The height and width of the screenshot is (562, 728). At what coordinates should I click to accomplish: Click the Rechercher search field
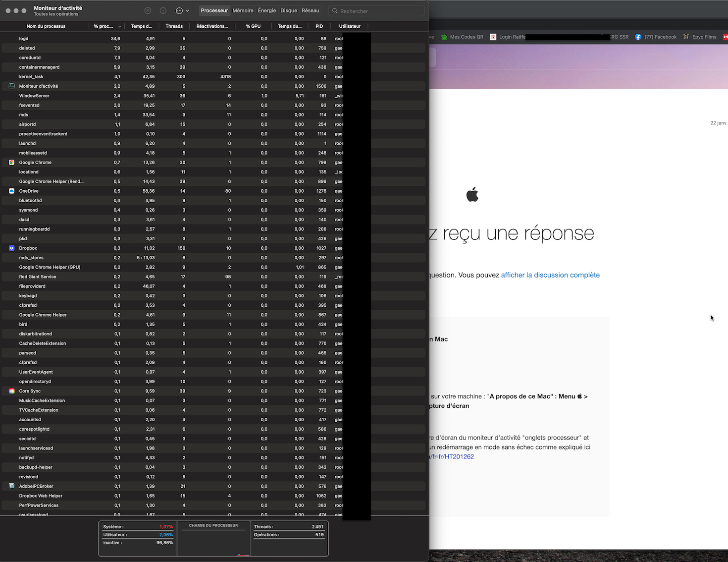coord(379,11)
